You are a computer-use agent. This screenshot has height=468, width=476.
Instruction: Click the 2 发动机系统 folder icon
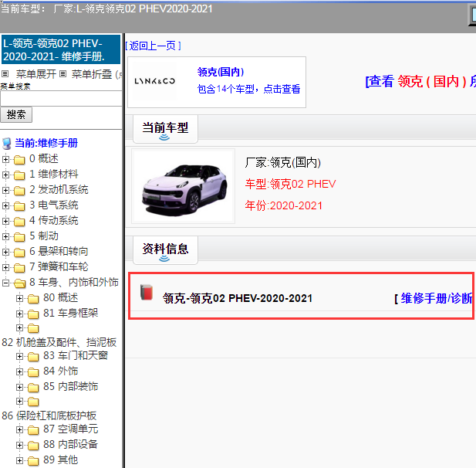[19, 191]
